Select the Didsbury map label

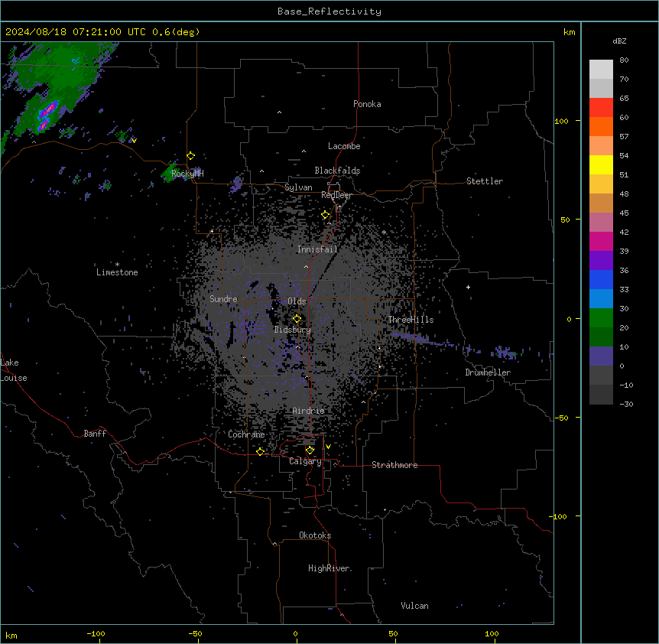point(293,330)
